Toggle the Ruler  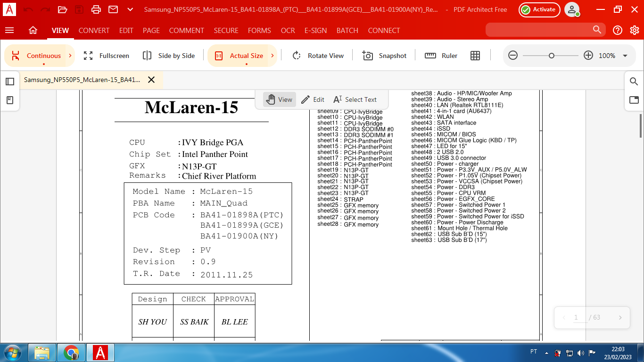(x=441, y=56)
